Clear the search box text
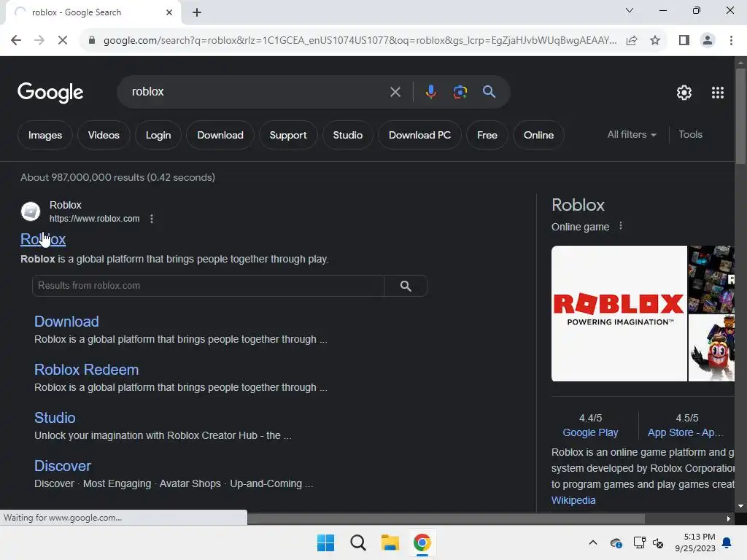Viewport: 747px width, 560px height. point(395,92)
